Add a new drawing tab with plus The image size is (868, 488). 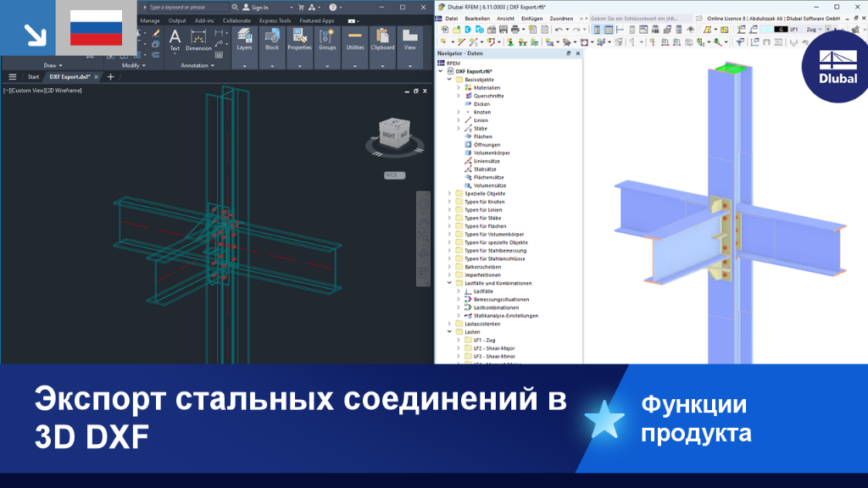click(x=111, y=77)
